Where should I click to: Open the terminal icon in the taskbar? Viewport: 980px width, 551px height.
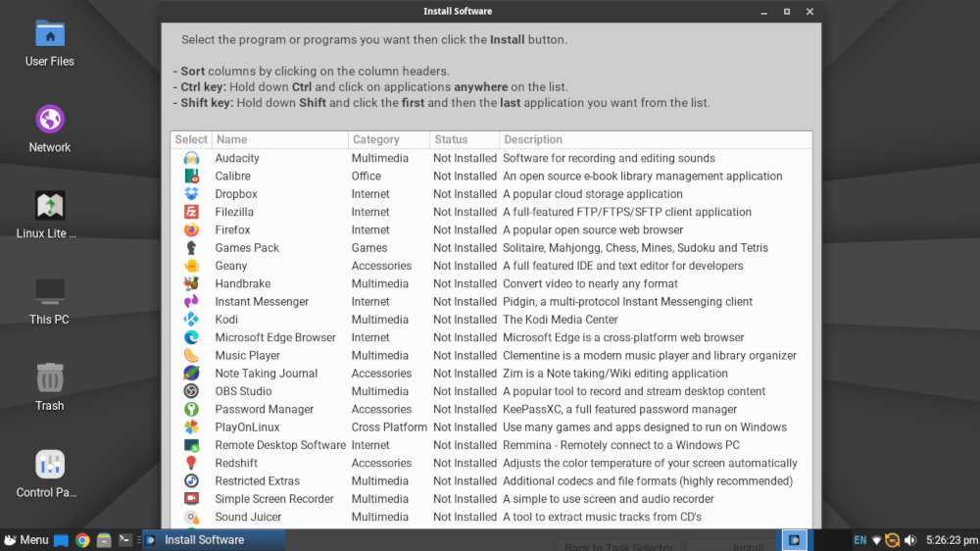[x=125, y=540]
